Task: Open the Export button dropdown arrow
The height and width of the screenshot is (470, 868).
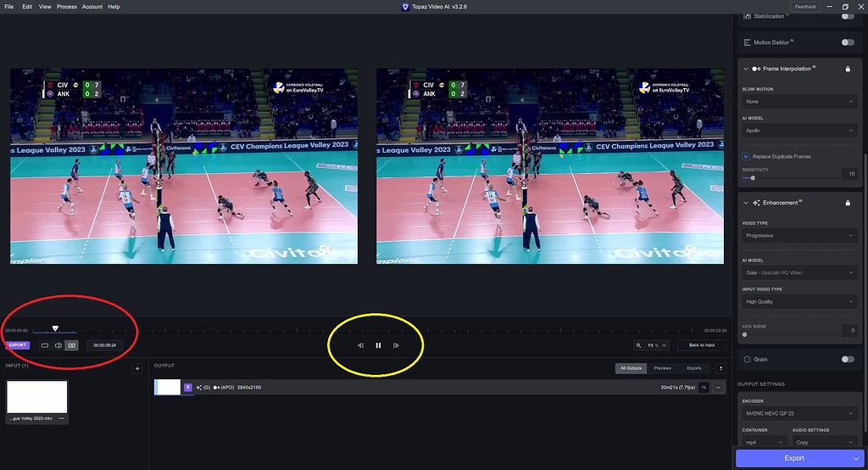Action: click(x=856, y=458)
